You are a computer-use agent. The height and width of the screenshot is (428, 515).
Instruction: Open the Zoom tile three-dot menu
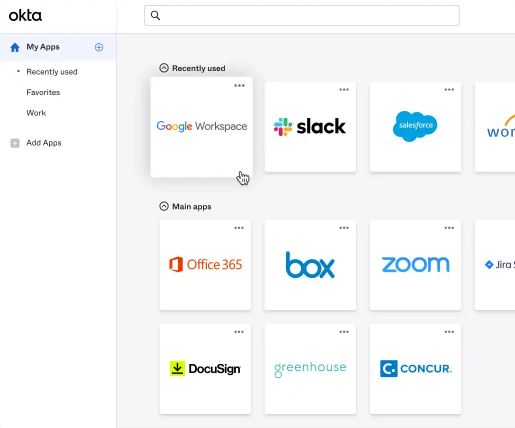[449, 228]
